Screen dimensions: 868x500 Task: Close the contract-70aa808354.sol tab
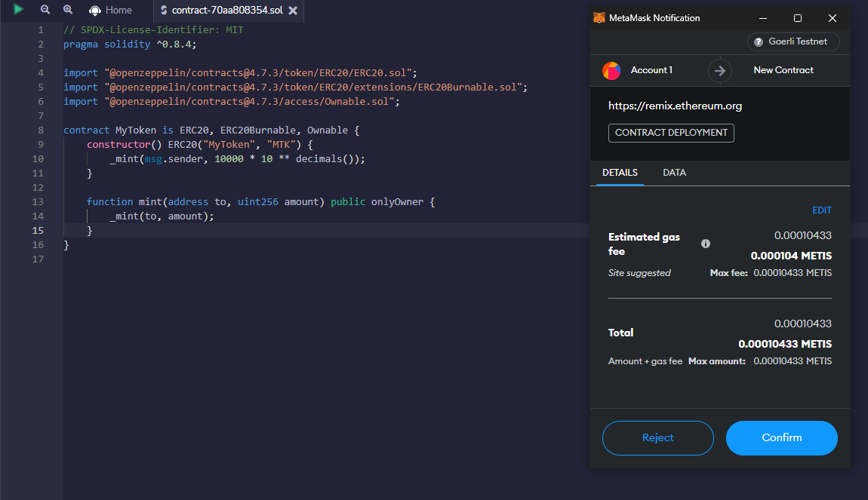coord(293,11)
